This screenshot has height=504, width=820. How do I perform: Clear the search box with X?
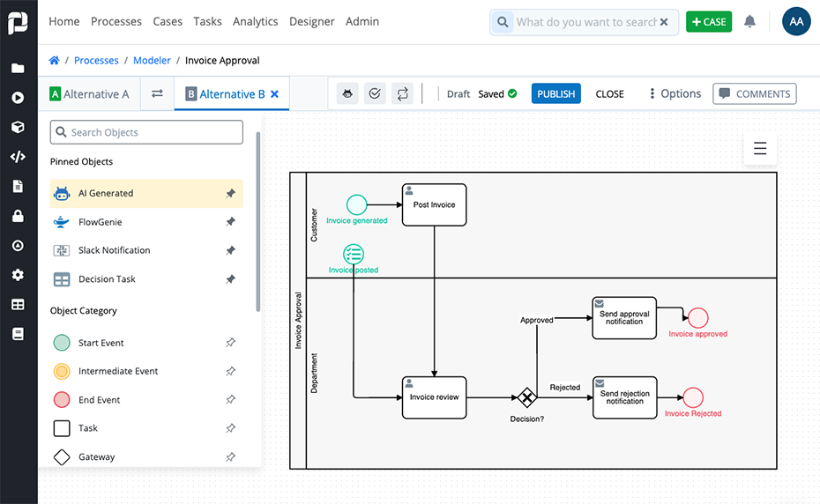tap(664, 22)
